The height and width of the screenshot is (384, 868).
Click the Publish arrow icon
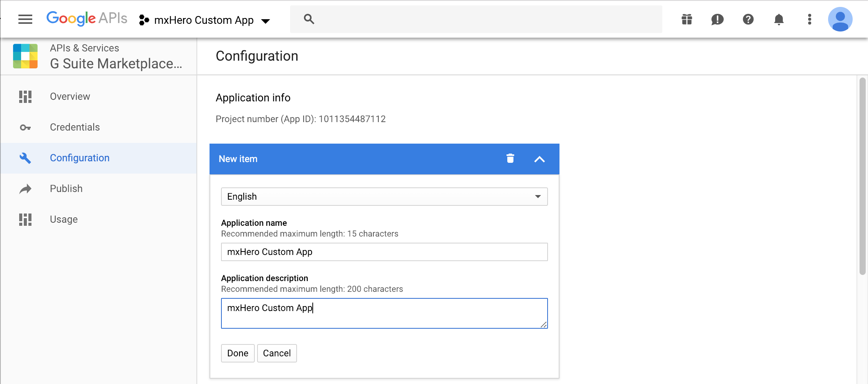(25, 189)
